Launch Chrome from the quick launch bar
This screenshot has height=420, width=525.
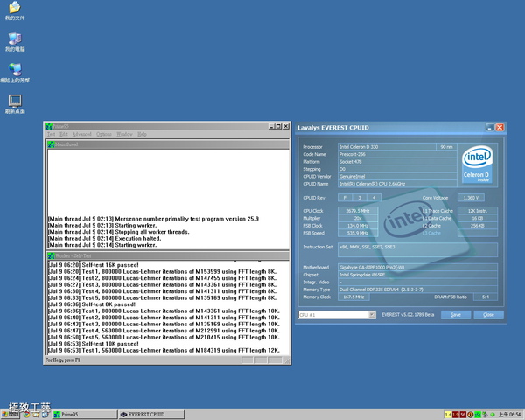26,415
